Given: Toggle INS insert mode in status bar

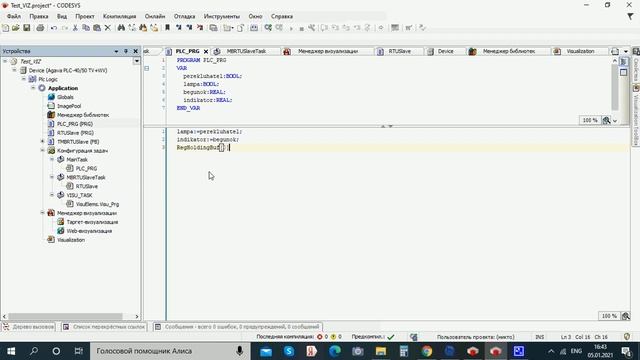Looking at the screenshot, I should (x=540, y=337).
